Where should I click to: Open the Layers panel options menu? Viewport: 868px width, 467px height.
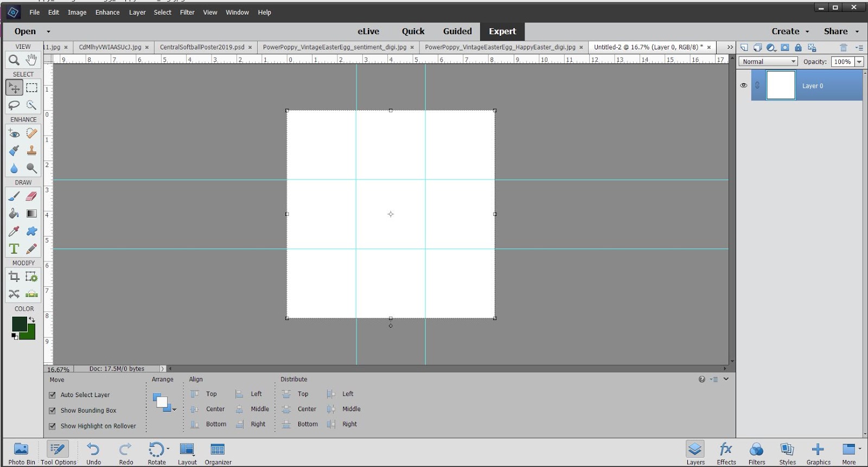click(859, 48)
